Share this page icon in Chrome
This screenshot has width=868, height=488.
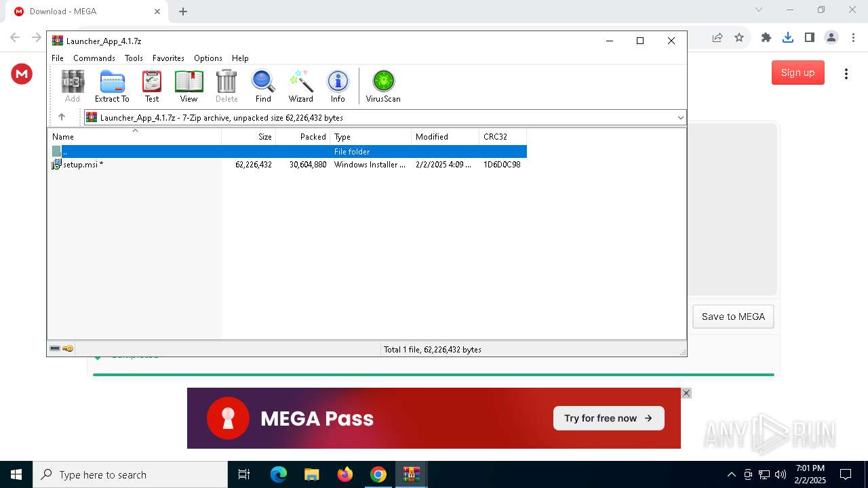tap(717, 37)
